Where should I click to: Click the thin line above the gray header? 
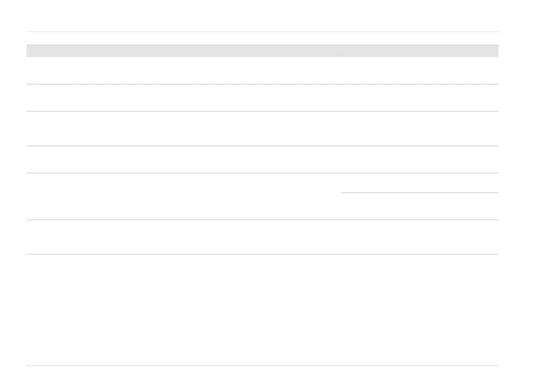point(262,32)
